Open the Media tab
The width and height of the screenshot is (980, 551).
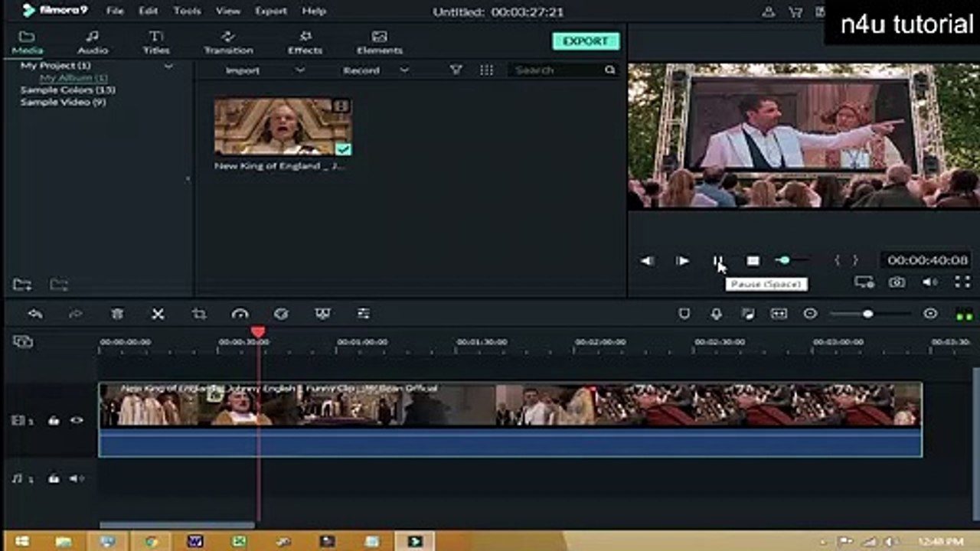click(27, 43)
